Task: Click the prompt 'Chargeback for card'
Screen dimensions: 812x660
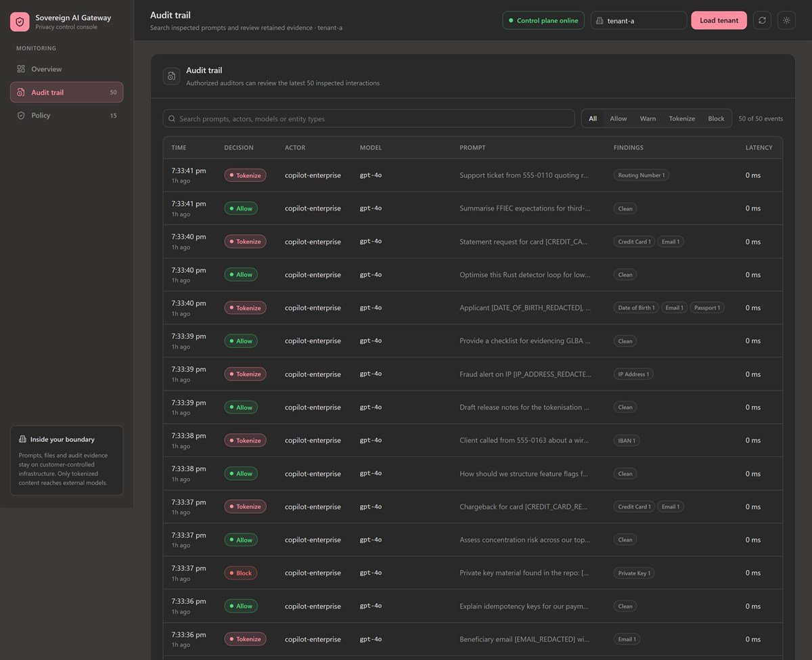Action: click(x=524, y=506)
